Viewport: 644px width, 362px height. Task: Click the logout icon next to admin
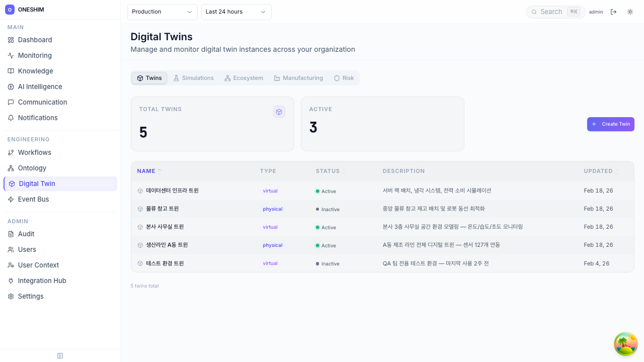613,12
